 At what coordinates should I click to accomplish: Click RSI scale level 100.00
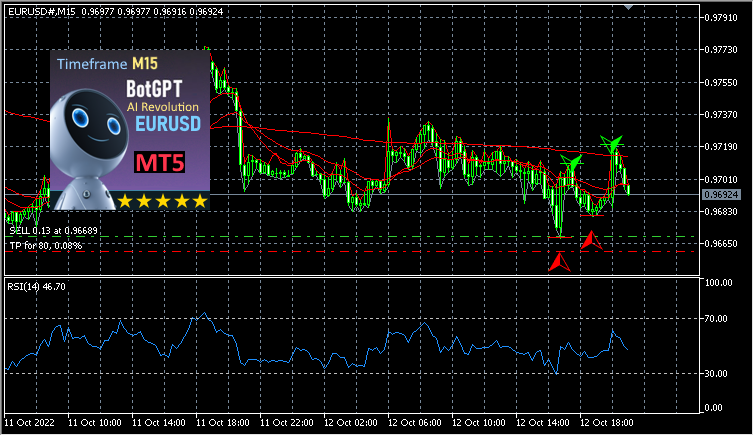tap(718, 283)
